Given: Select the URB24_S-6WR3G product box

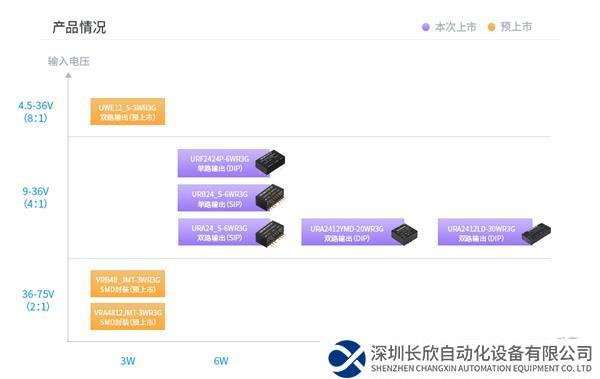Looking at the screenshot, I should tap(223, 198).
